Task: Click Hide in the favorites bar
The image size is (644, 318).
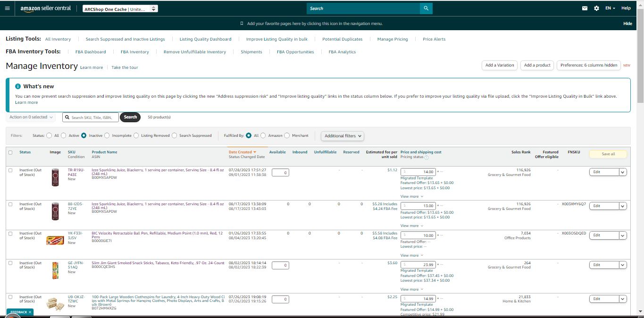Action: [x=627, y=24]
